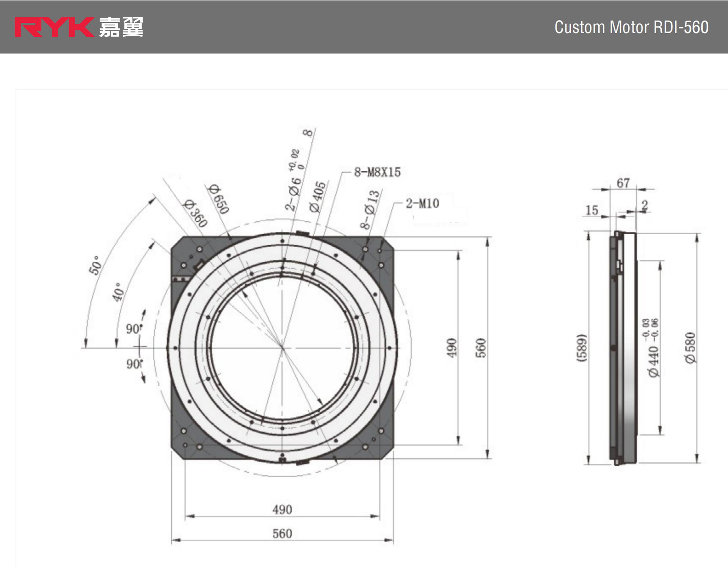Click the vertical 490 dimension label
Viewport: 728px width, 567px height.
tap(451, 348)
